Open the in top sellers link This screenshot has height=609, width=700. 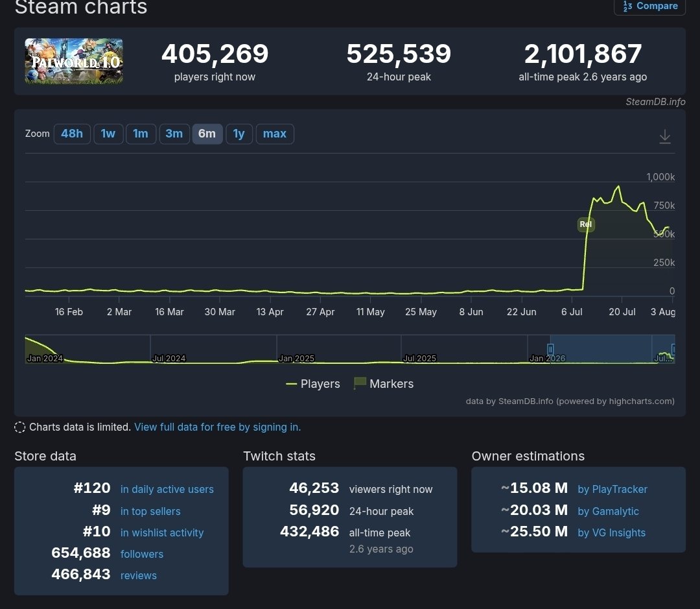pos(150,511)
